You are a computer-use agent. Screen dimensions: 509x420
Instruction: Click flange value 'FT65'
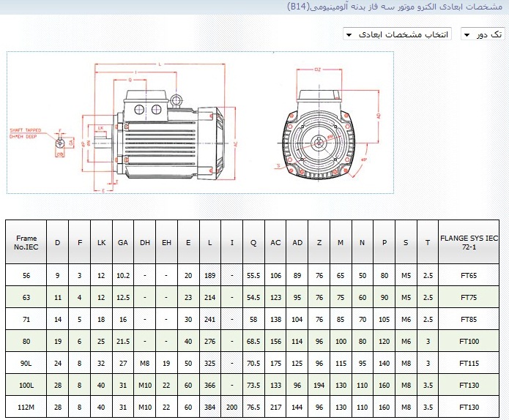pos(469,275)
